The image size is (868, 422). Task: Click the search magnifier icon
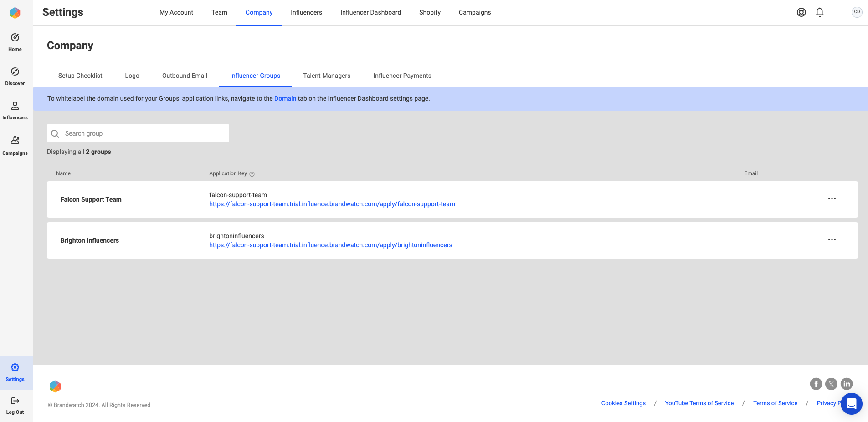(x=55, y=133)
